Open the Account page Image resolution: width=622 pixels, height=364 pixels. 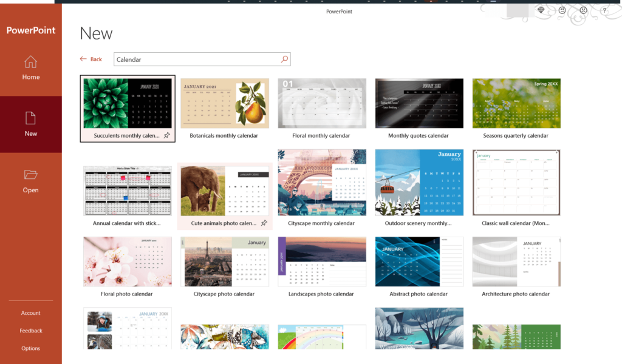pyautogui.click(x=30, y=313)
